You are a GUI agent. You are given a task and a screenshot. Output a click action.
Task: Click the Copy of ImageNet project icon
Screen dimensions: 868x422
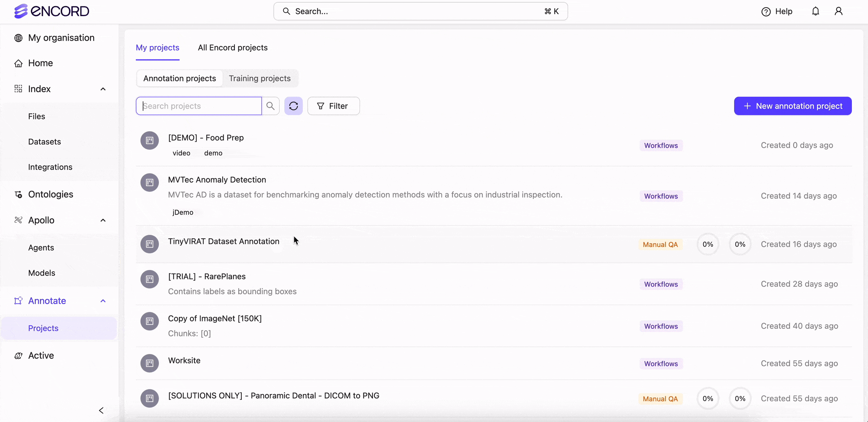[150, 321]
